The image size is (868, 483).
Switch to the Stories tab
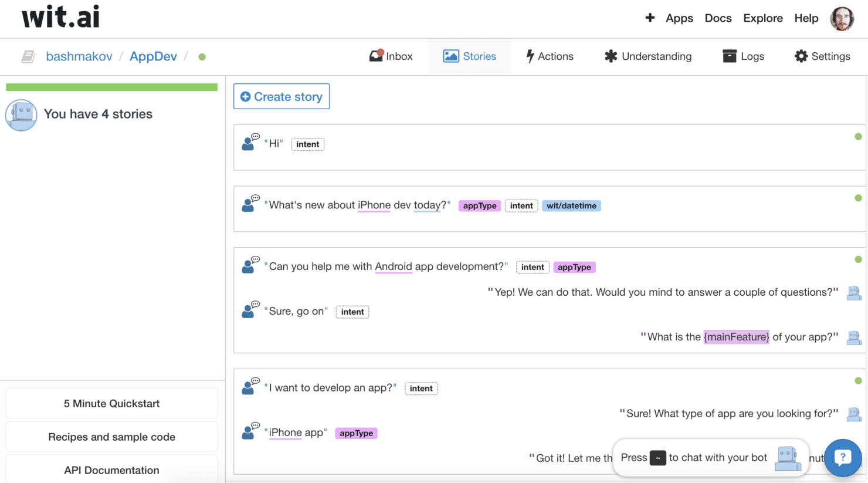click(470, 56)
